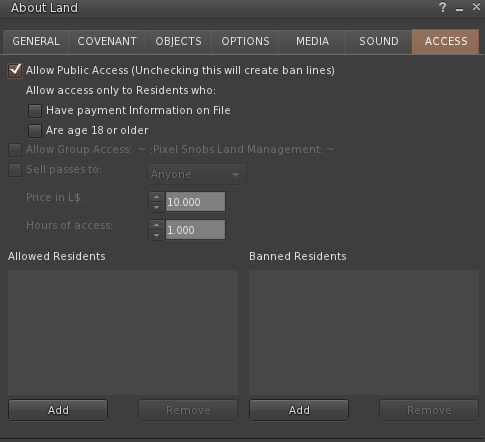Close the About Land window
The height and width of the screenshot is (442, 485).
476,6
